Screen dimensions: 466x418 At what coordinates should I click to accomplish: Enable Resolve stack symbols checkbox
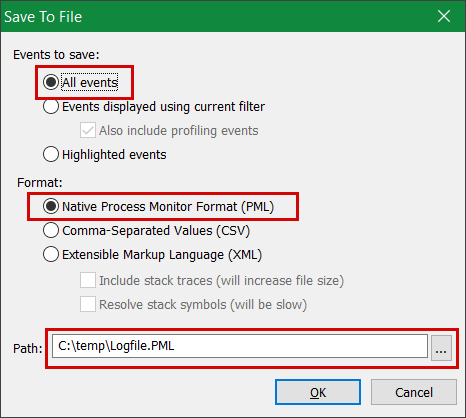pyautogui.click(x=88, y=304)
